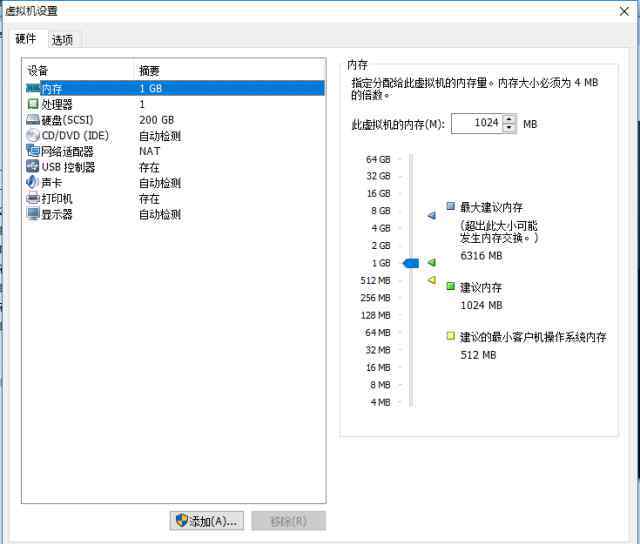640x544 pixels.
Task: Click the 1024 MB recommended memory value
Action: (x=481, y=305)
